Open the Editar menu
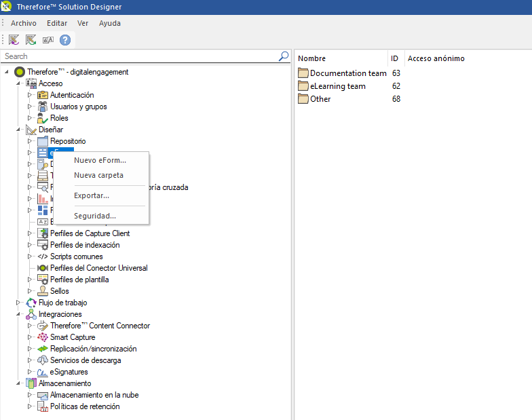This screenshot has height=420, width=532. 57,23
